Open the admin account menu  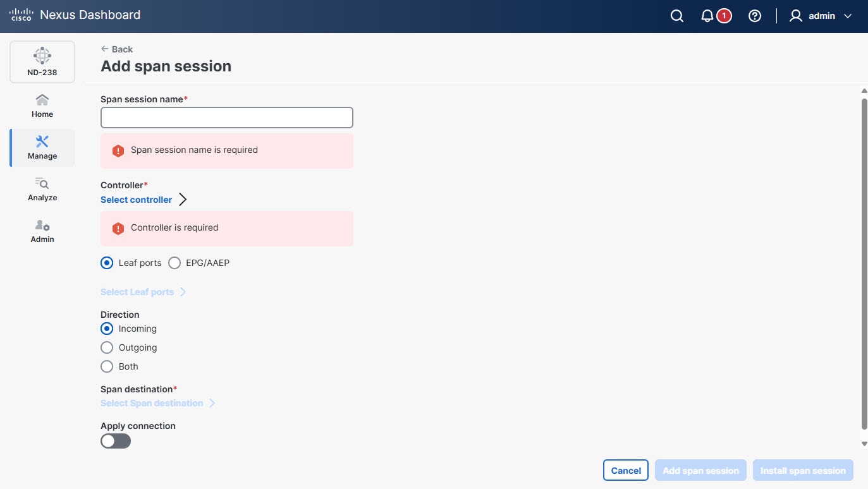tap(822, 16)
